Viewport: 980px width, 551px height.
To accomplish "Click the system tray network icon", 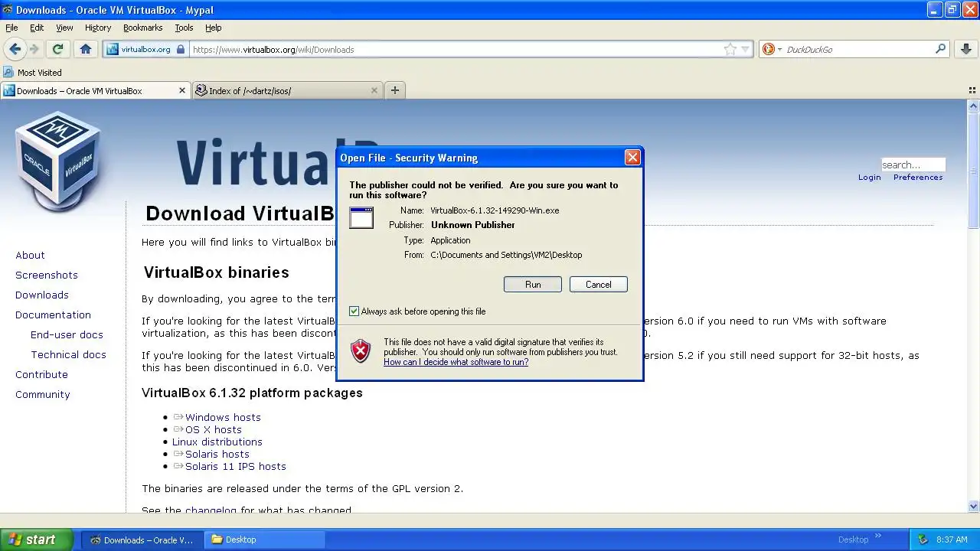I will point(923,540).
